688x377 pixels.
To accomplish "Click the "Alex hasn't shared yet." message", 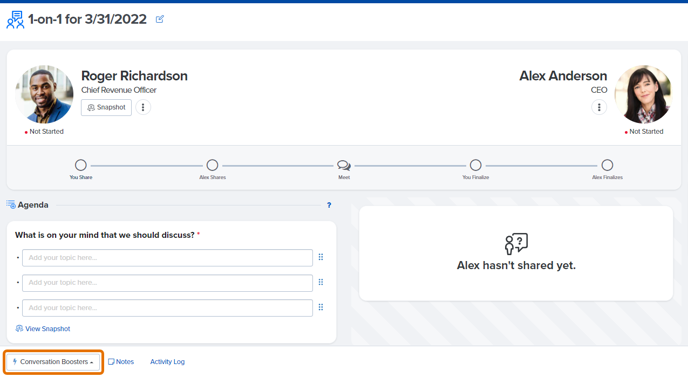I will pyautogui.click(x=516, y=266).
